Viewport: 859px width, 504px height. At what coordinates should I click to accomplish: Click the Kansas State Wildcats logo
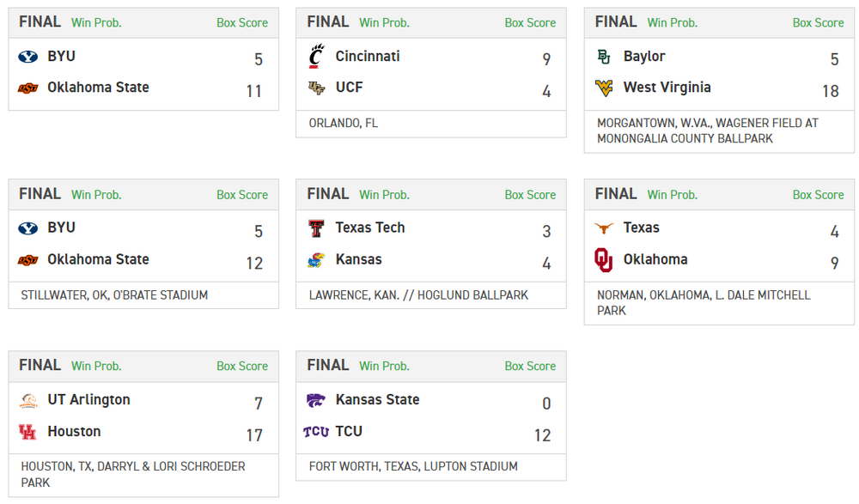coord(316,400)
